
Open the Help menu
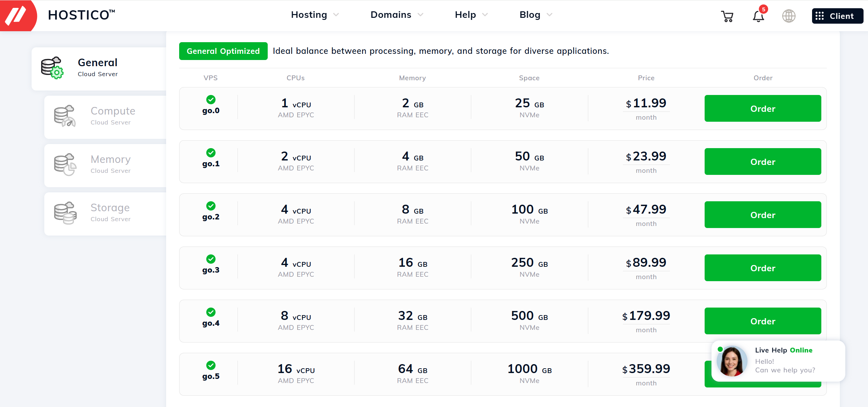[x=465, y=15]
